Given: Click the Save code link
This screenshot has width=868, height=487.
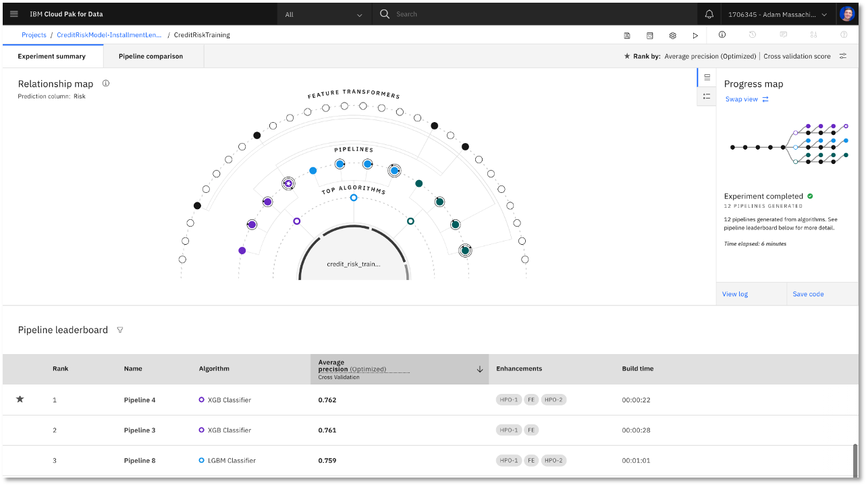Looking at the screenshot, I should [808, 294].
